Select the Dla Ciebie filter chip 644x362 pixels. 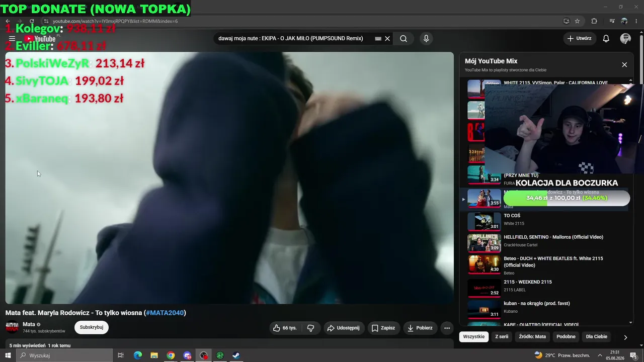pyautogui.click(x=597, y=337)
